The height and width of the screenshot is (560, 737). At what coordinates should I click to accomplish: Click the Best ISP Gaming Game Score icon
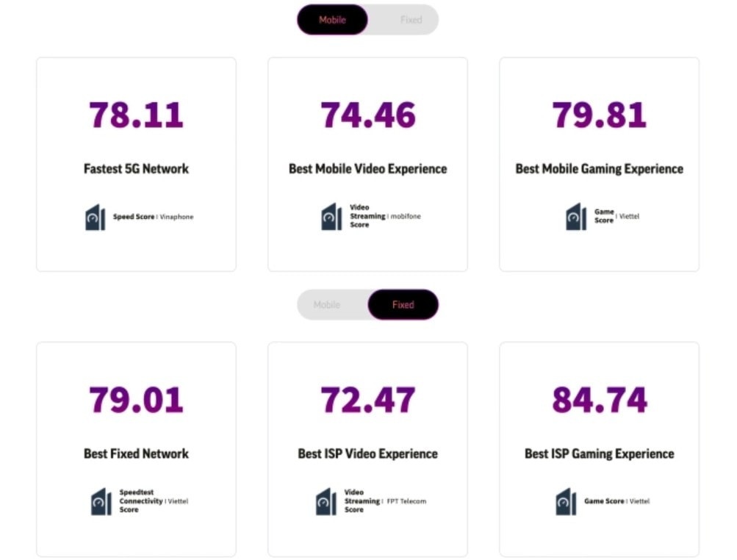pos(566,501)
